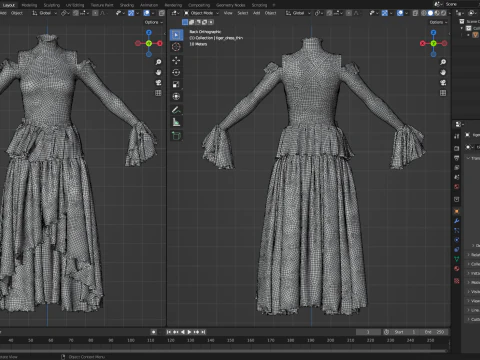Switch to the Shading workspace tab

tap(127, 5)
